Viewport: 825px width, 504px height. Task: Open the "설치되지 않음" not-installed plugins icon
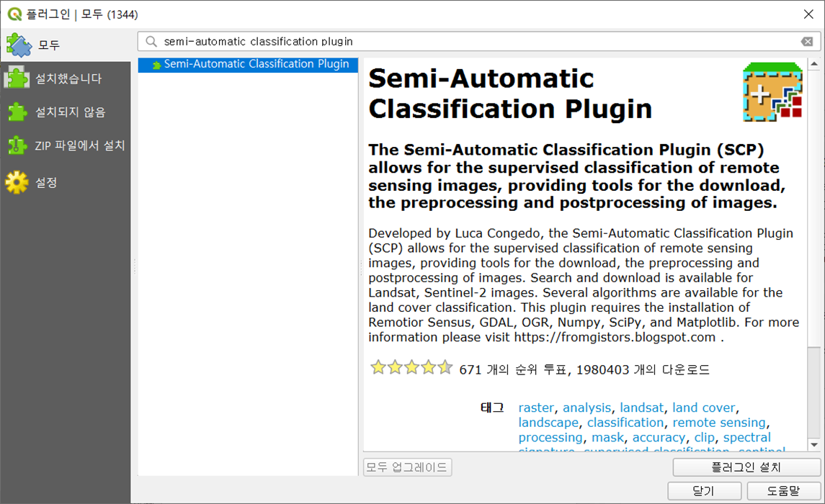pos(16,112)
